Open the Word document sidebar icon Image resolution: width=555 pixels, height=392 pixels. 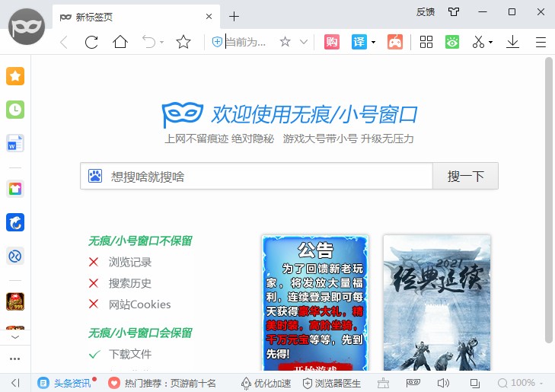[x=15, y=143]
